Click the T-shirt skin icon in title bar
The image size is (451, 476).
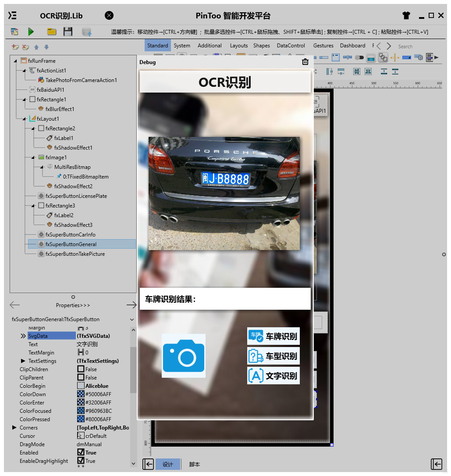(406, 15)
